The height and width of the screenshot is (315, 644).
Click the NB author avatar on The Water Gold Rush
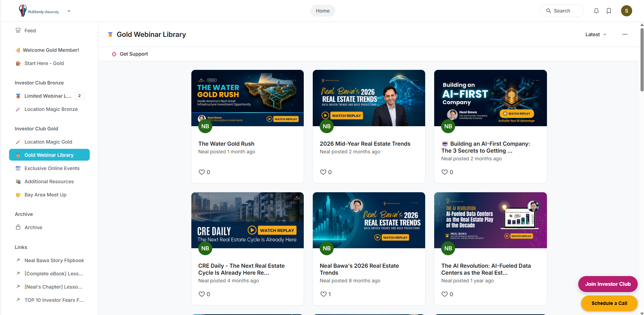(205, 126)
